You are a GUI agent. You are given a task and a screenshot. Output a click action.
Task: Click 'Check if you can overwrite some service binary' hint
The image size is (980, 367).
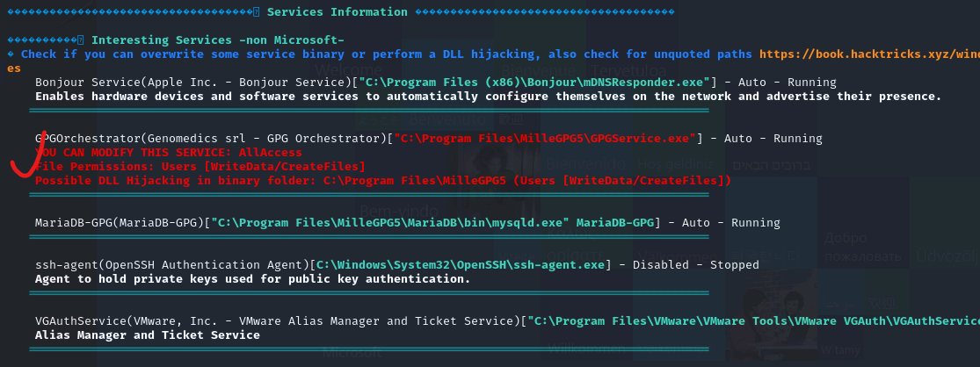tap(386, 54)
